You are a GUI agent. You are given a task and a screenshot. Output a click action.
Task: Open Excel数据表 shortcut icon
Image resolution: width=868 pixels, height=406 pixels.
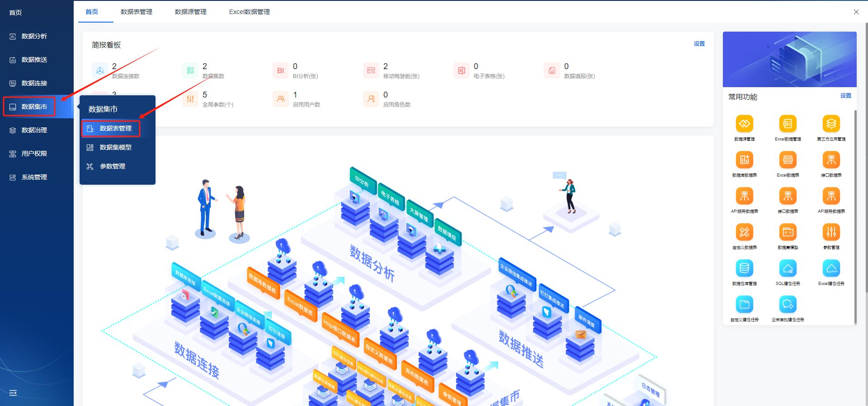tap(788, 160)
